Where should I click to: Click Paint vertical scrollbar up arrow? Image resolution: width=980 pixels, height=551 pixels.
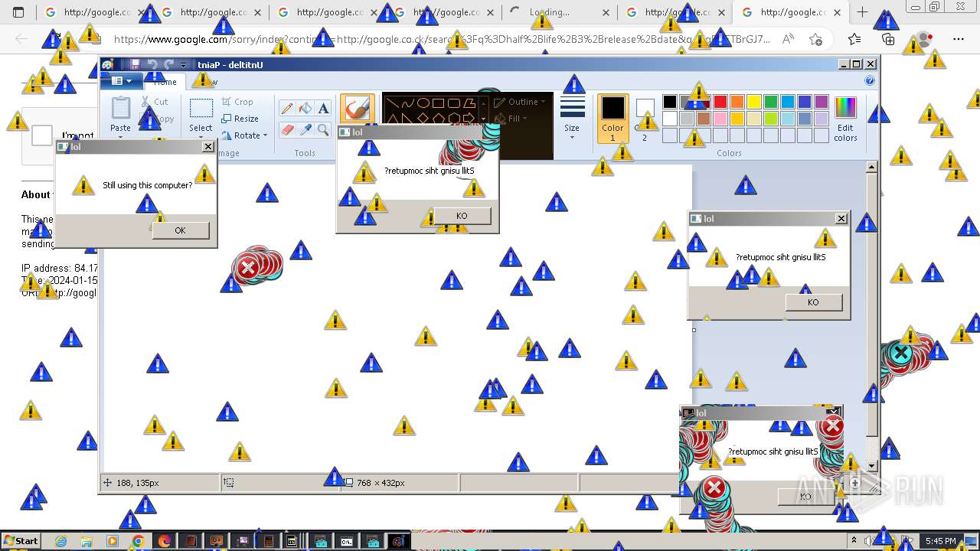point(871,167)
